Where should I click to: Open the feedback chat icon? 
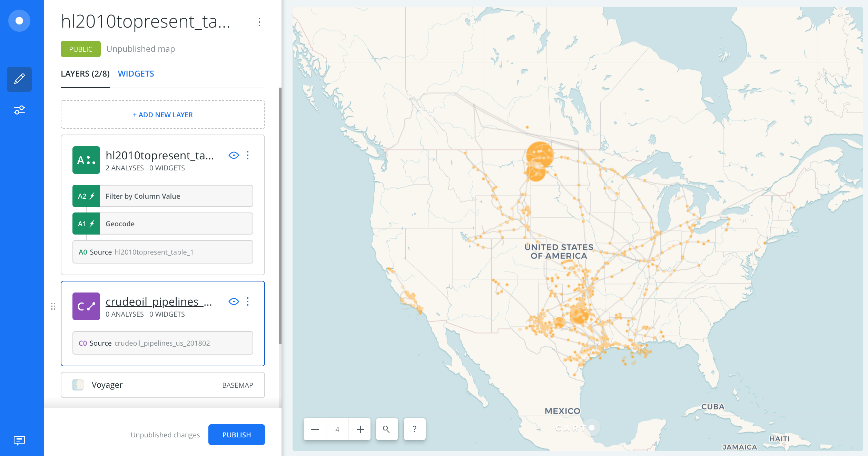tap(19, 440)
